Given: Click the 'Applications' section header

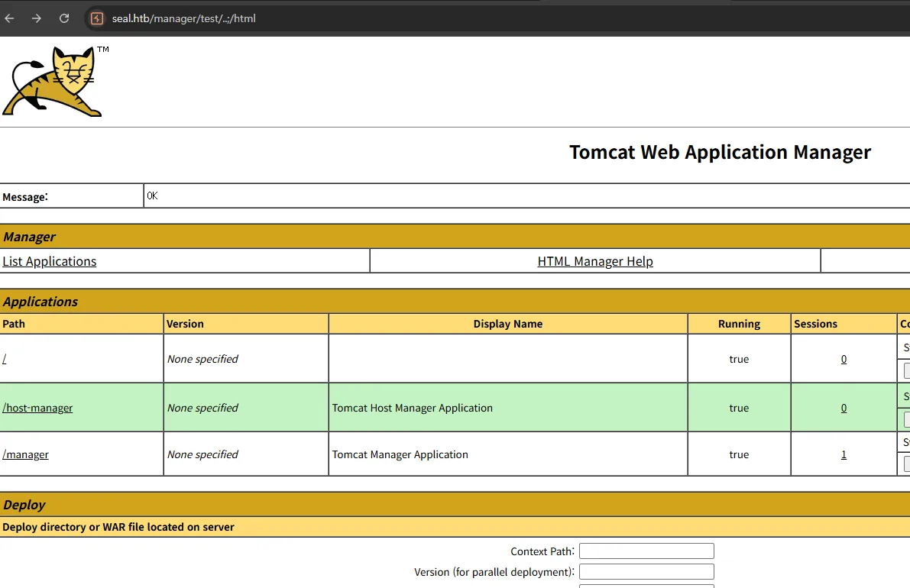Looking at the screenshot, I should [455, 302].
